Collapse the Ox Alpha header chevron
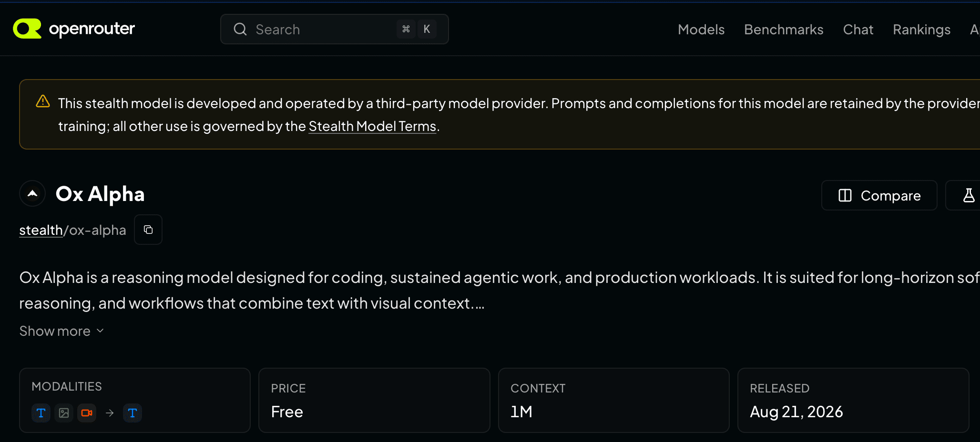The image size is (980, 442). 32,194
